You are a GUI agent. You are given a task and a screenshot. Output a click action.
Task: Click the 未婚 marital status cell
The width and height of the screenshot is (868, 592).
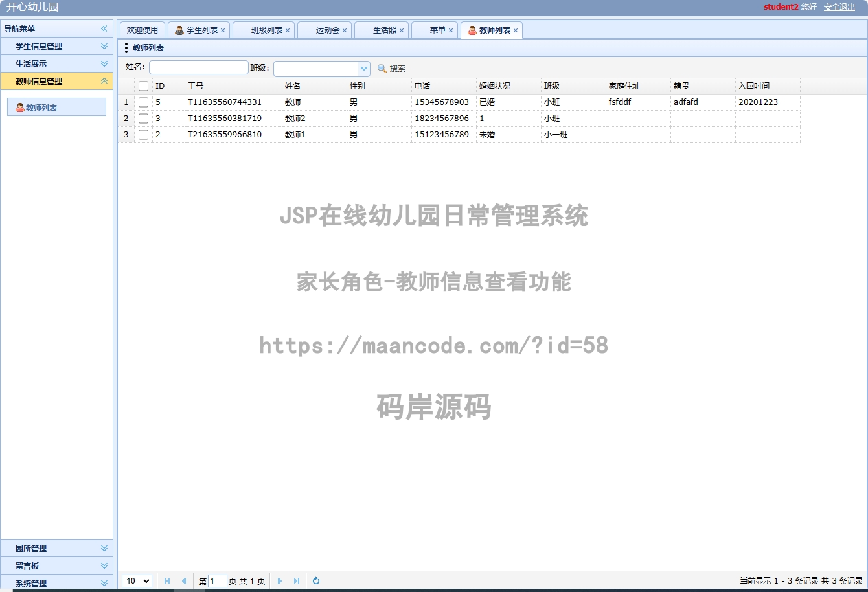click(x=508, y=135)
